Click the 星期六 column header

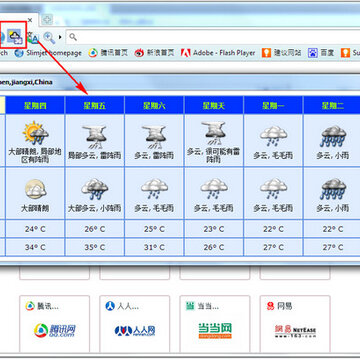pos(154,106)
